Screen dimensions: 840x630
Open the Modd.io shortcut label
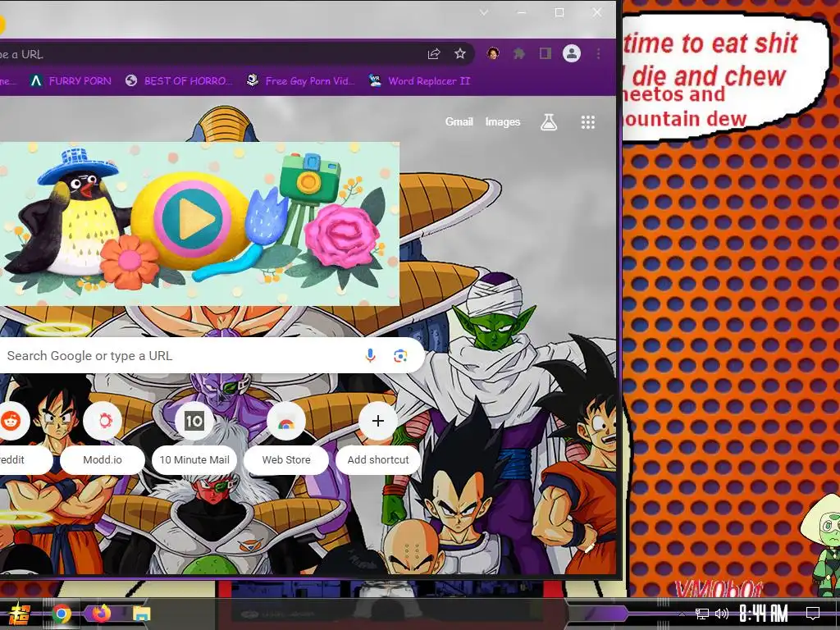103,459
